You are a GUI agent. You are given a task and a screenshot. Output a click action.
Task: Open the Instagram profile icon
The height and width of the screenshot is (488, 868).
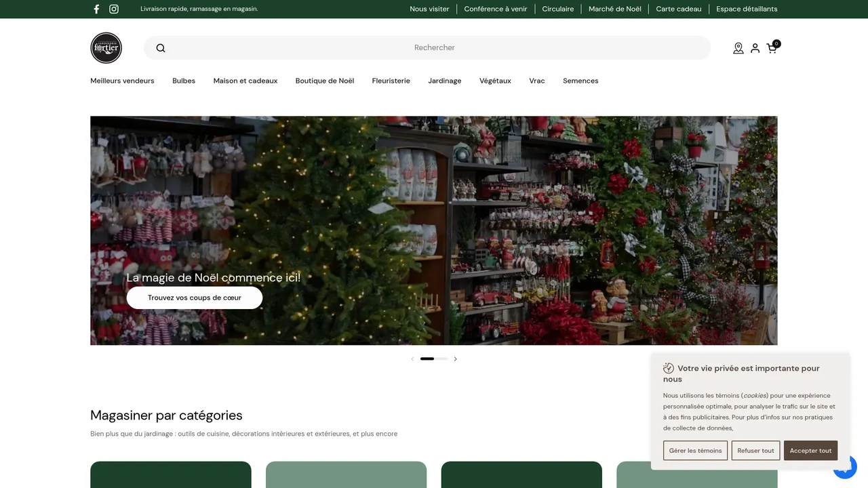pos(114,9)
